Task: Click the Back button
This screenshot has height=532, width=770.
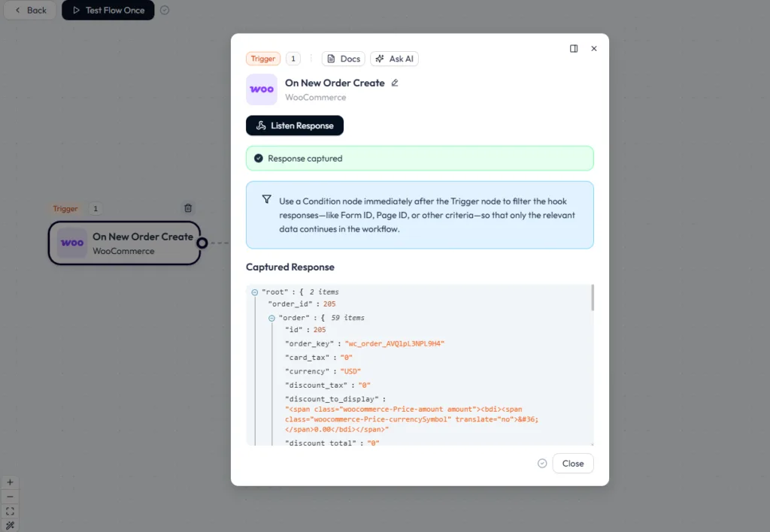Action: coord(30,10)
